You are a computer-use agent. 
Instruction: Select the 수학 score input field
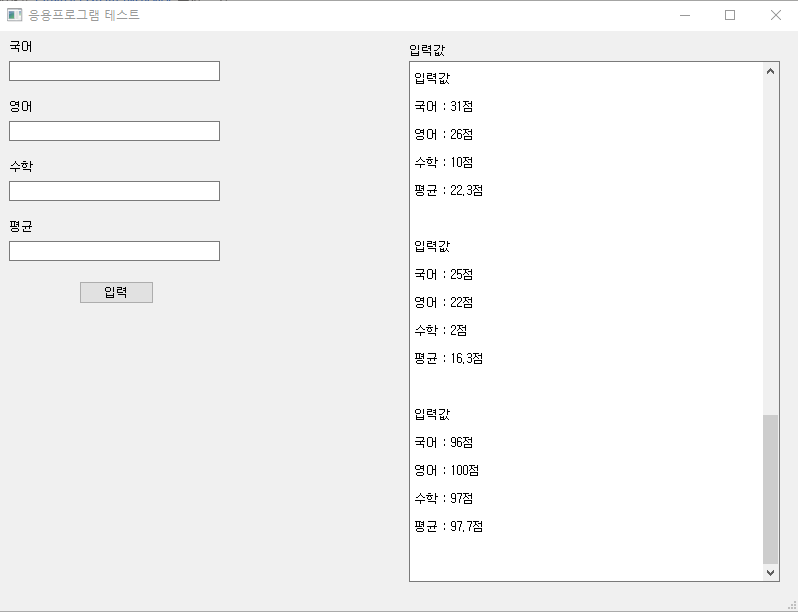pos(115,191)
